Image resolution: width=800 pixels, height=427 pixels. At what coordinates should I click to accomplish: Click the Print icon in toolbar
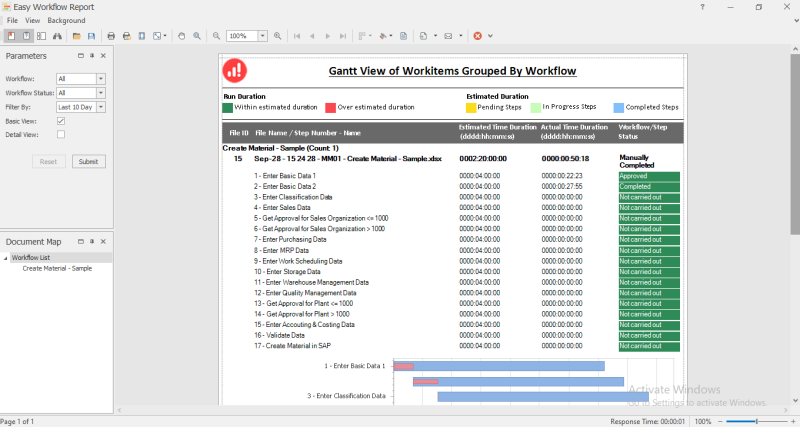tap(111, 36)
